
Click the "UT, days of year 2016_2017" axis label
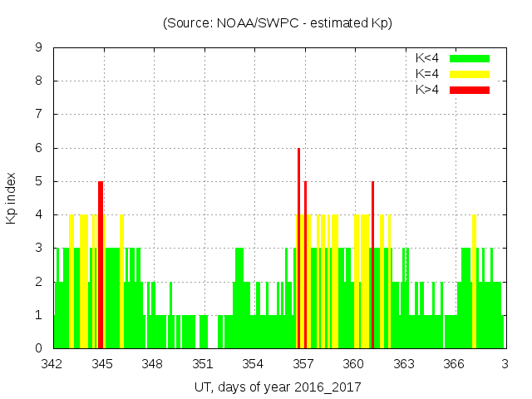click(x=278, y=387)
